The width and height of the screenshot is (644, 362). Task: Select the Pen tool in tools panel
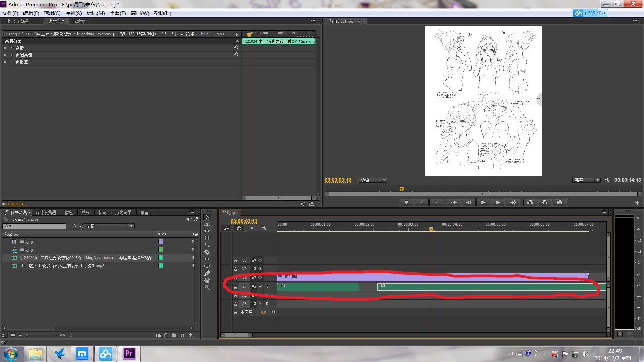click(x=207, y=273)
